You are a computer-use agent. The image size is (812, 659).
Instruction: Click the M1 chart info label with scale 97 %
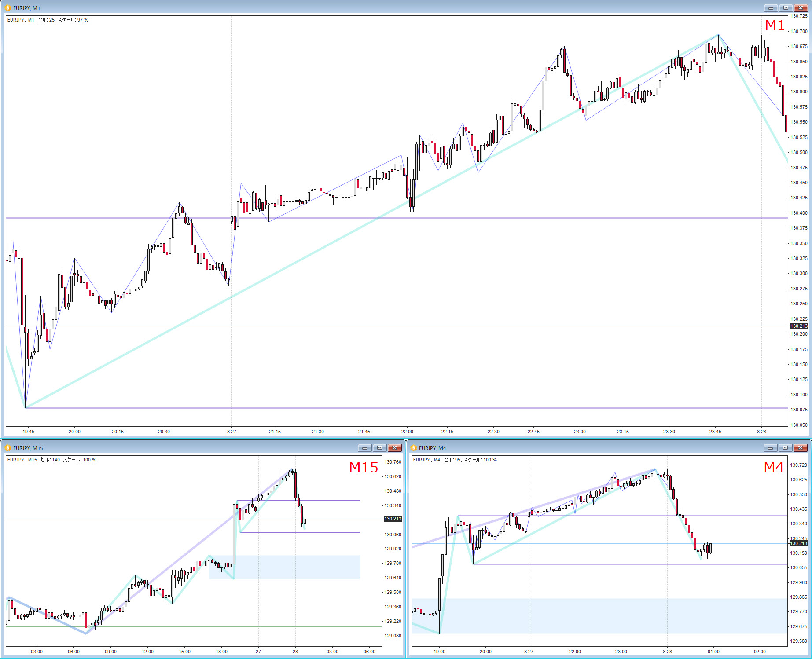tap(48, 20)
